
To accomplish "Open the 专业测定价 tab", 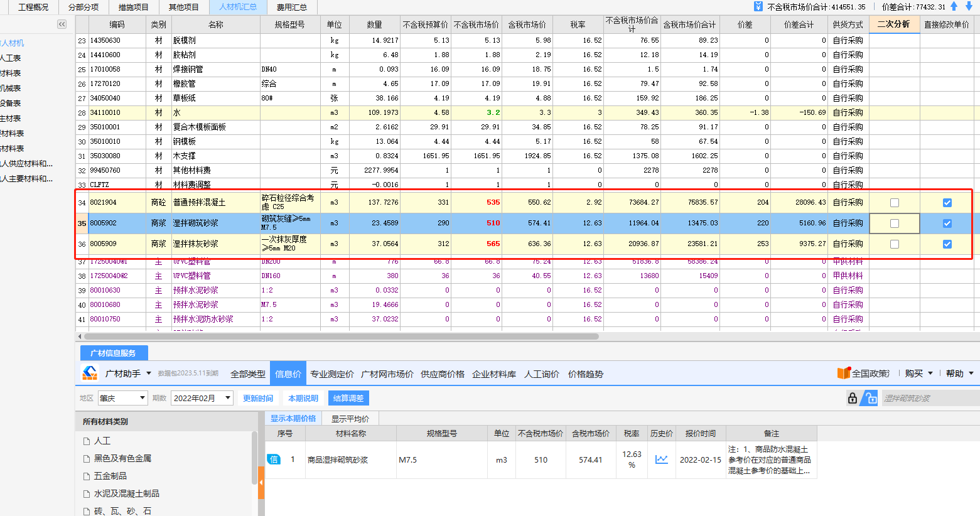I will pyautogui.click(x=332, y=374).
